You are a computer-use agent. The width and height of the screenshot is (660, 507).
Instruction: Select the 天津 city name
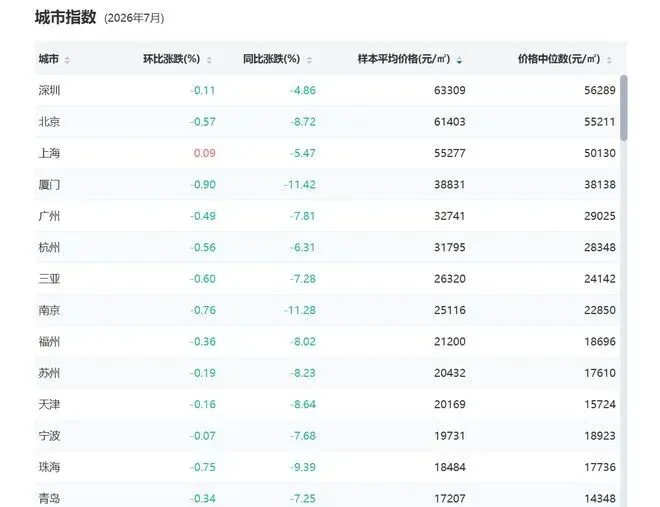[49, 404]
